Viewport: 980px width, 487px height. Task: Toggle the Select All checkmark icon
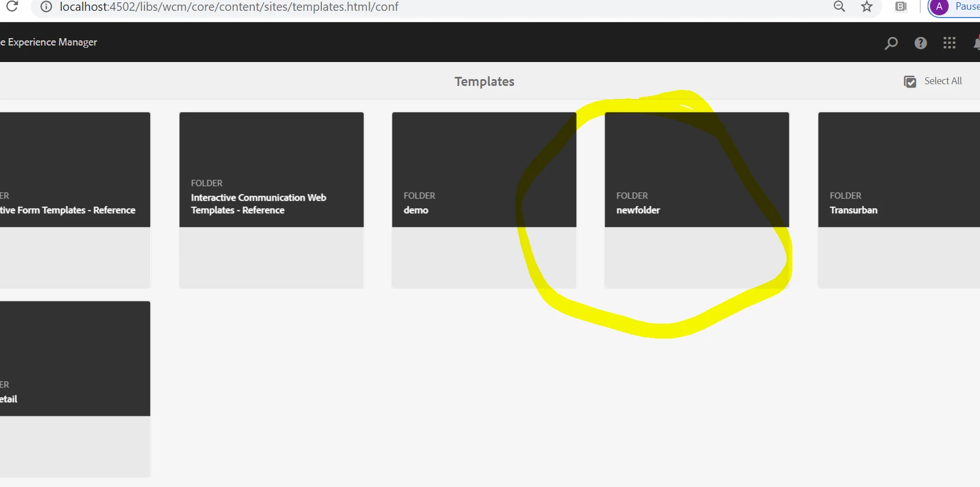pos(910,81)
